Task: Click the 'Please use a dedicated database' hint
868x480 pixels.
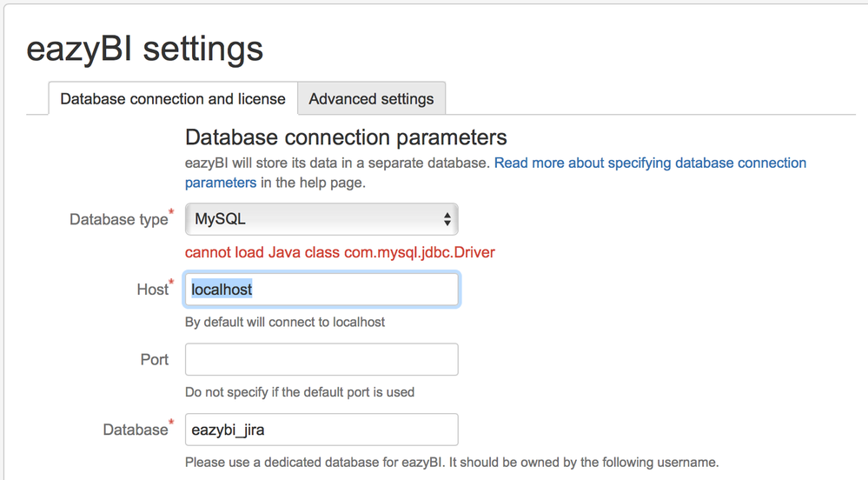Action: coord(452,463)
